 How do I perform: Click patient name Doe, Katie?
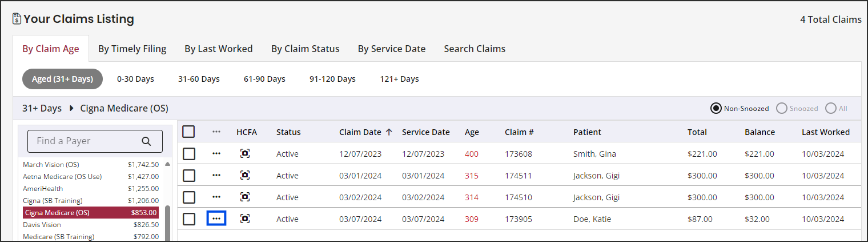point(591,219)
